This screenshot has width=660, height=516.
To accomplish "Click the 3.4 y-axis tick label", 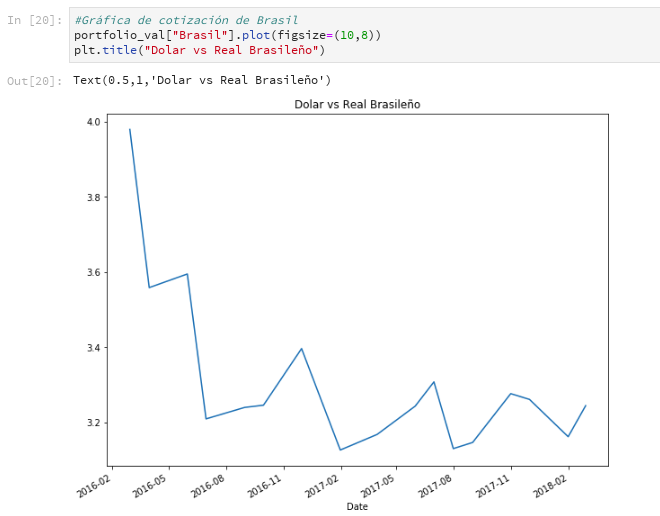I will [94, 348].
